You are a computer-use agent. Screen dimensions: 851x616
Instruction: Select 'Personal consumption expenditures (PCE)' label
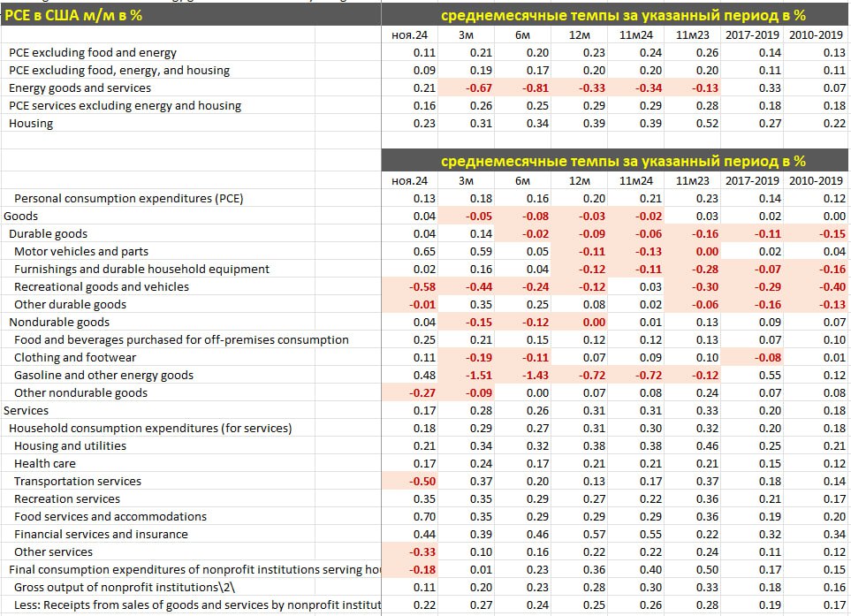129,199
